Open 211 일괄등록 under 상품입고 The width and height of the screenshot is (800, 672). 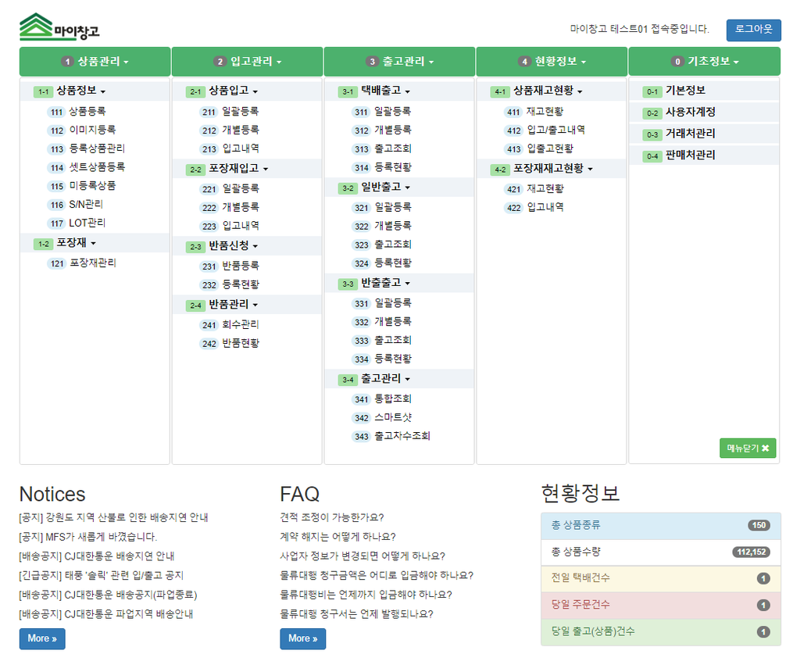coord(229,111)
